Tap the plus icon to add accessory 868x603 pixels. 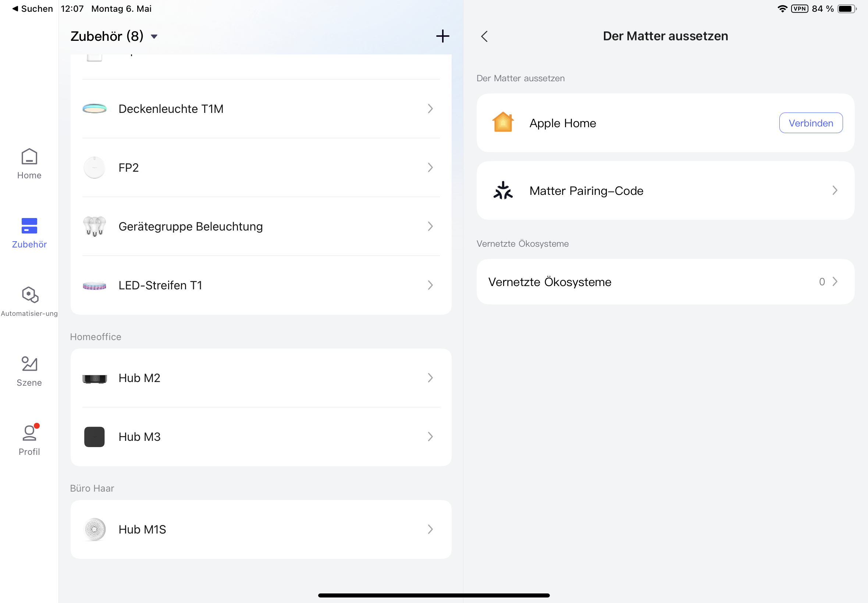[442, 36]
